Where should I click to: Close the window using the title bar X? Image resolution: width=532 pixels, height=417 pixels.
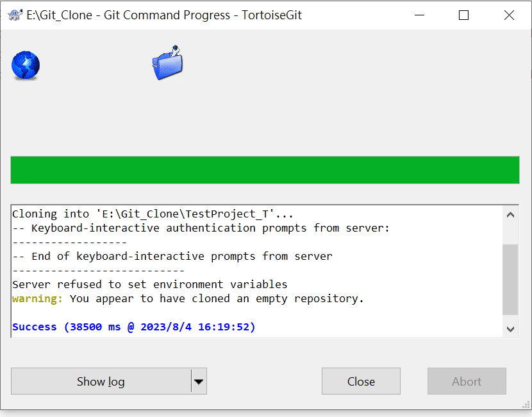click(x=509, y=15)
